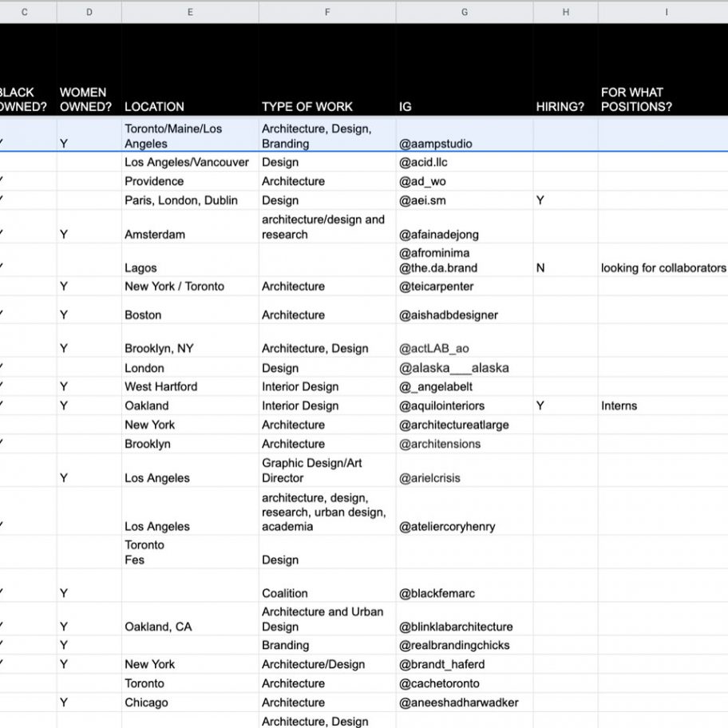Select the @architensions cell

point(465,443)
